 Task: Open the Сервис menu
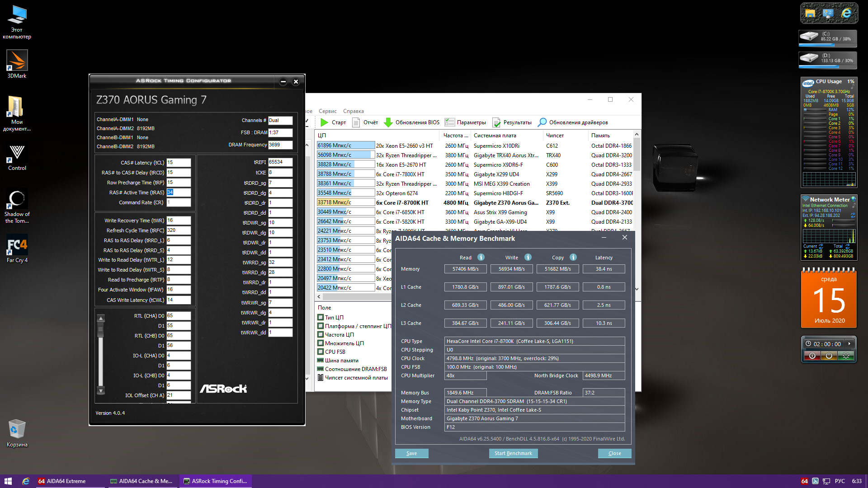327,111
